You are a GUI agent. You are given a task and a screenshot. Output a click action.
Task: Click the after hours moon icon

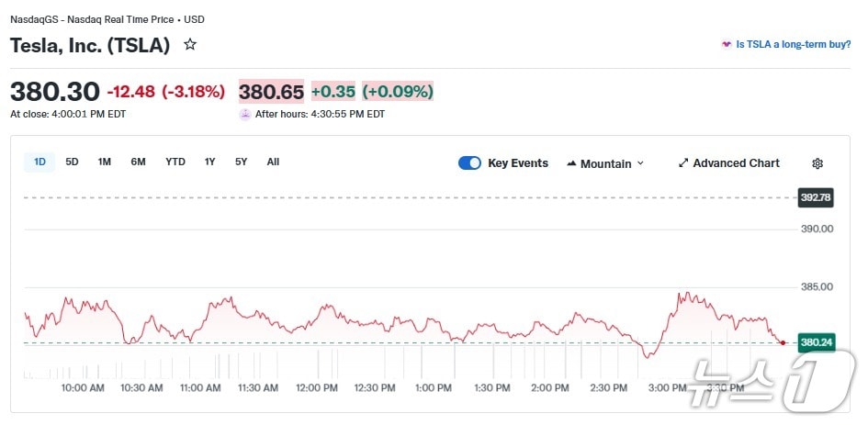tap(245, 115)
